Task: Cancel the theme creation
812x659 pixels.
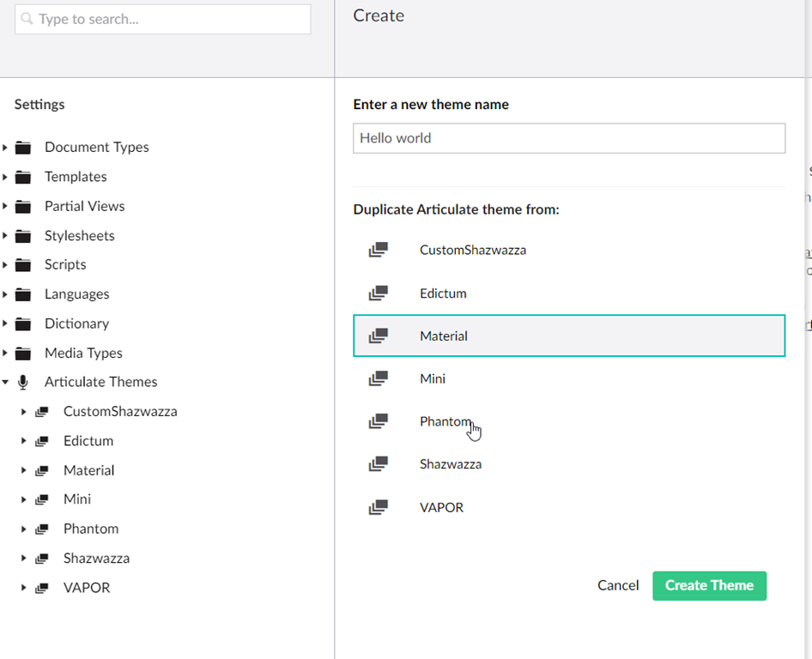Action: pos(618,585)
